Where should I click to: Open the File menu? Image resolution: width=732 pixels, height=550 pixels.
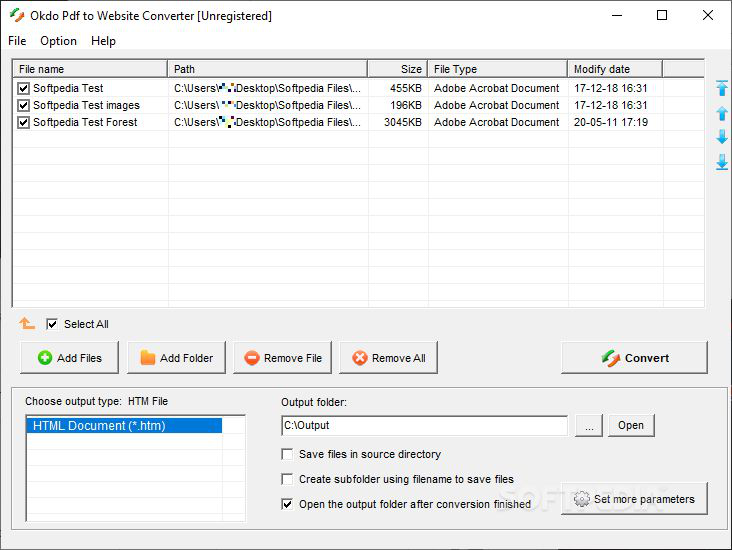click(x=17, y=41)
